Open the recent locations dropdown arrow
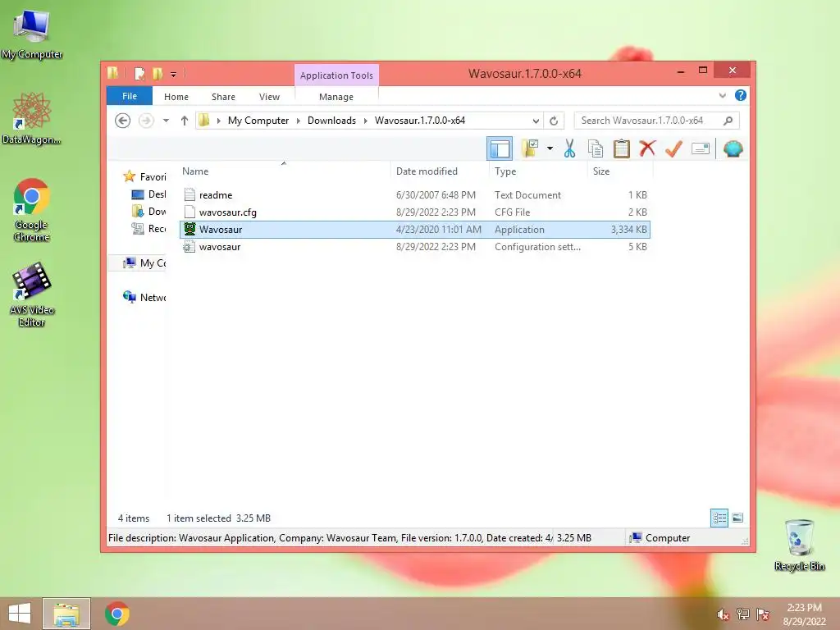 point(166,121)
